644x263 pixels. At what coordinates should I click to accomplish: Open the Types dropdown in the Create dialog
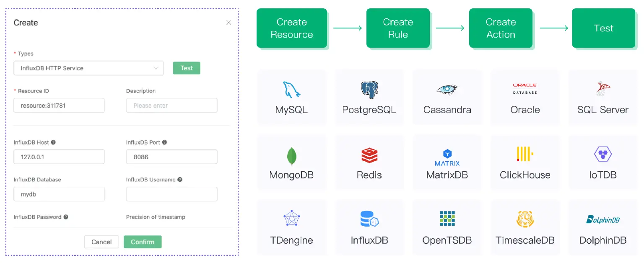pos(88,68)
